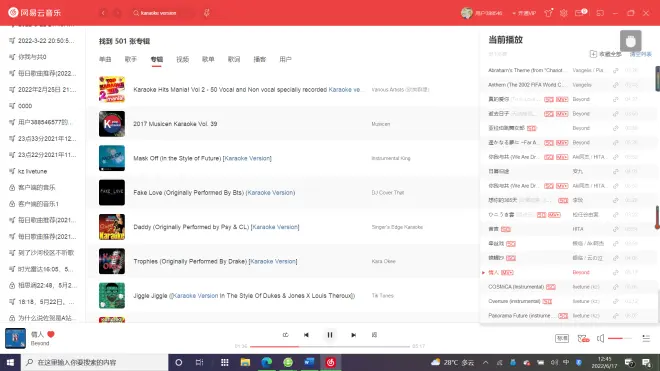660x371 pixels.
Task: Toggle the playback loop mode icon
Action: point(285,335)
